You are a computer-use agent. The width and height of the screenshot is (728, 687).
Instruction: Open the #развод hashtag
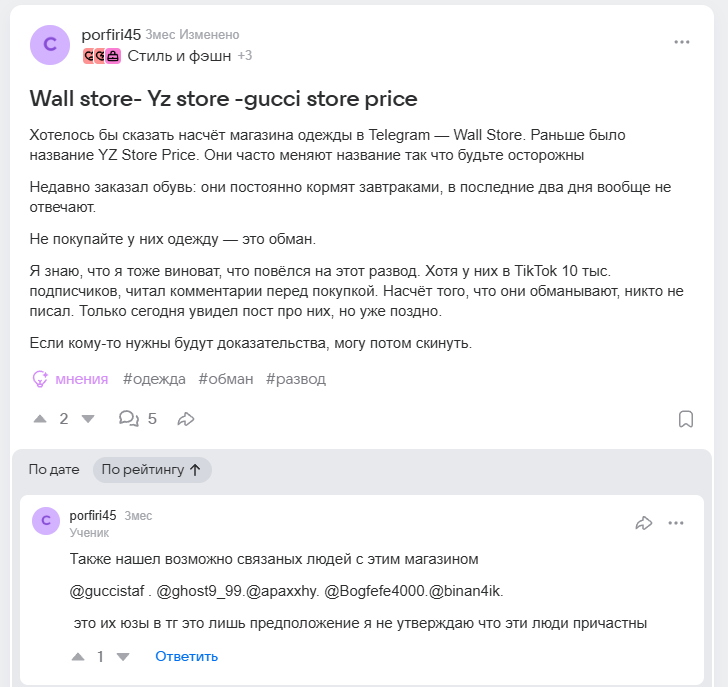296,379
